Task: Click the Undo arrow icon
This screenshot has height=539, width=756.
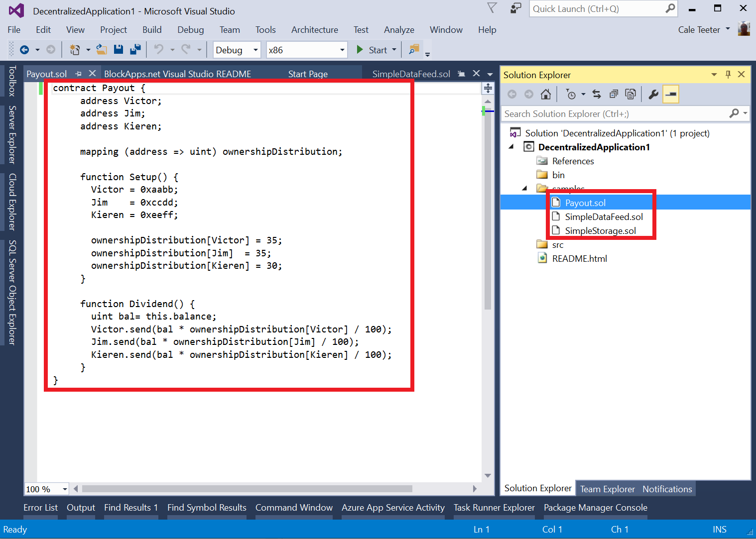Action: pos(158,50)
